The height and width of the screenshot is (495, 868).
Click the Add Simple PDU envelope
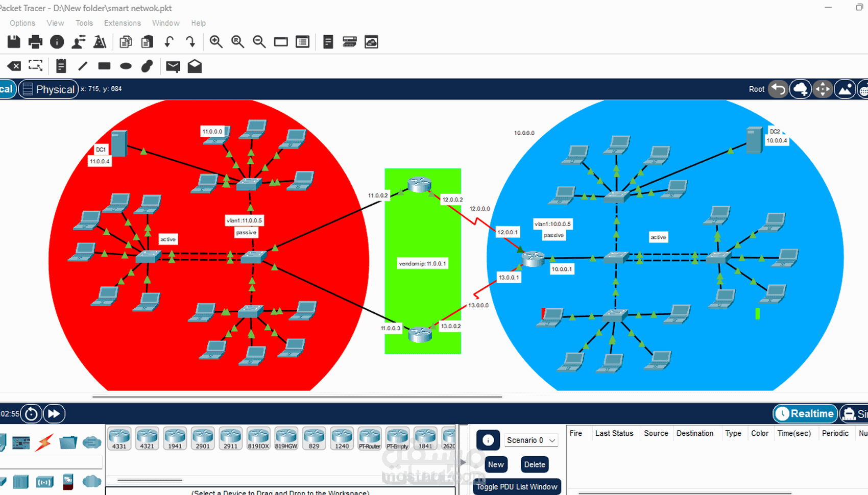173,66
